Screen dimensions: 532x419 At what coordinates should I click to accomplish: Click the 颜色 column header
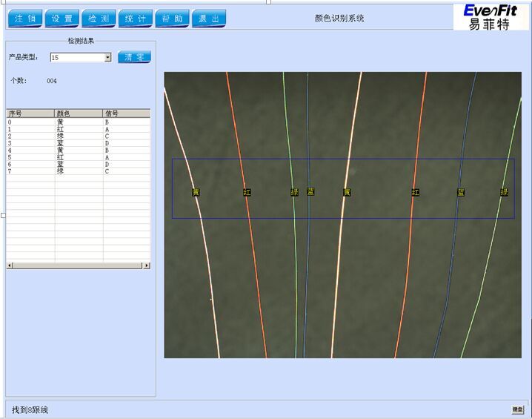(x=79, y=113)
